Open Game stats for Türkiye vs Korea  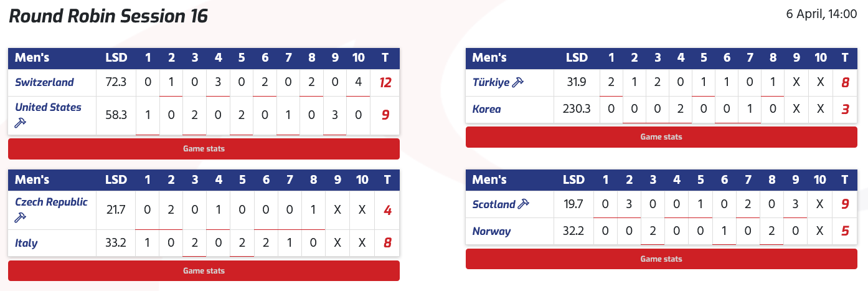tap(661, 137)
